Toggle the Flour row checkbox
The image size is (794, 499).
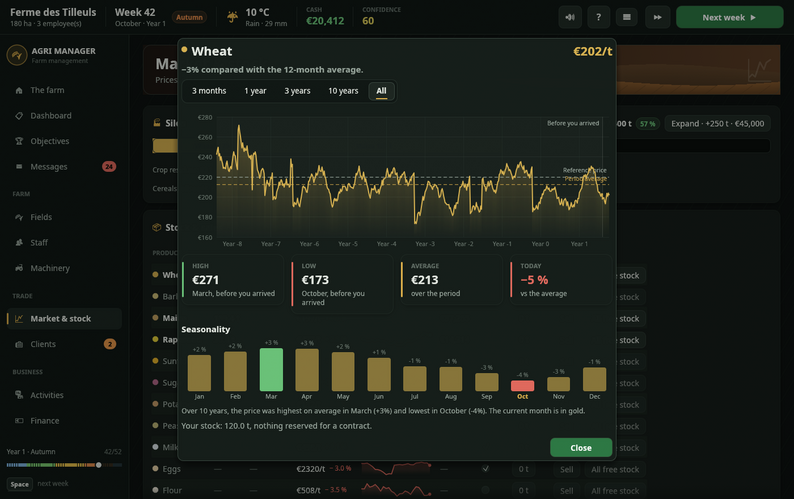(x=486, y=490)
